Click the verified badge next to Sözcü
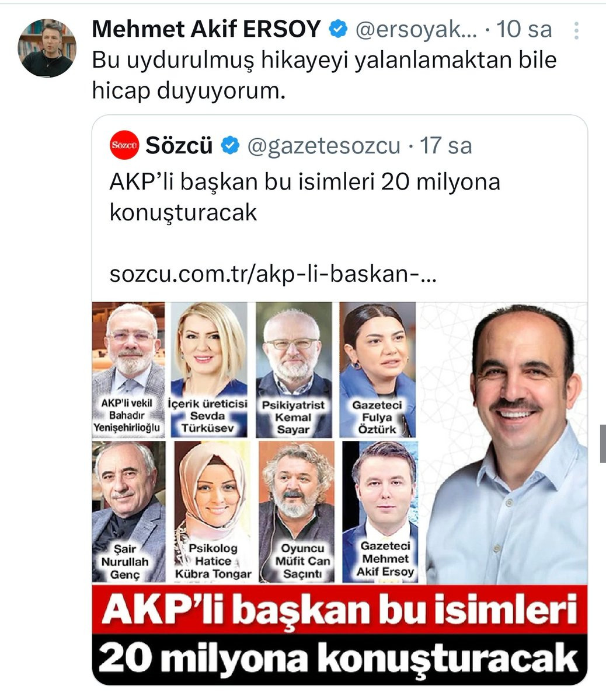This screenshot has height=700, width=606. tap(231, 146)
